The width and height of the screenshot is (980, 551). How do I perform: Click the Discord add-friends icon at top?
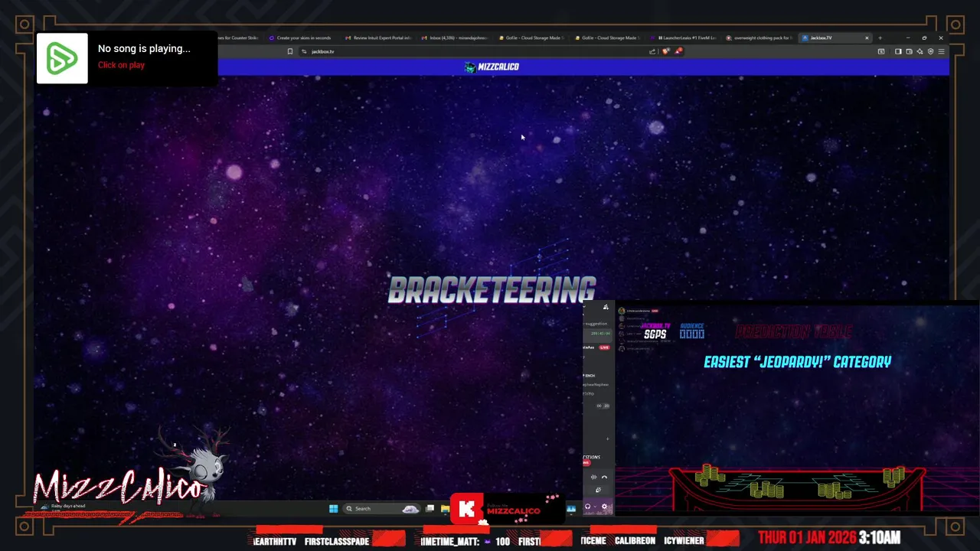(x=606, y=308)
